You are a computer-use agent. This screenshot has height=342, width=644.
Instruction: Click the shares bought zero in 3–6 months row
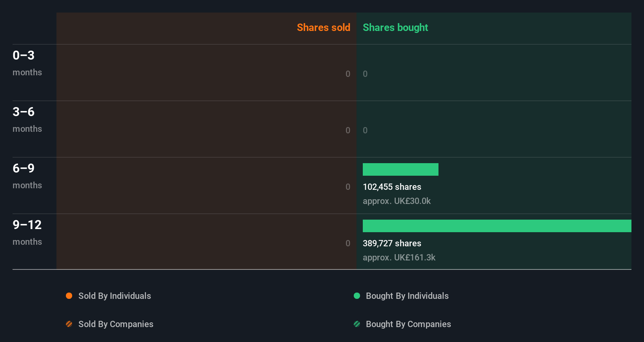pos(365,130)
